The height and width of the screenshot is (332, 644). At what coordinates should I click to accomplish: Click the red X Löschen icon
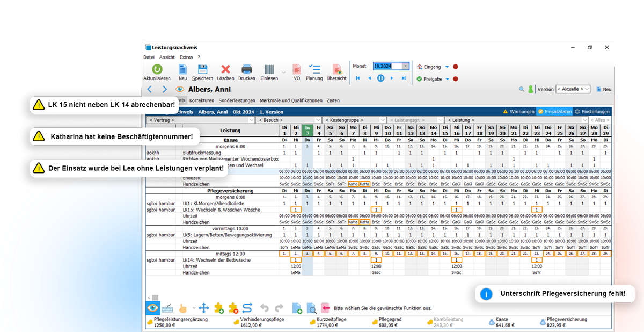[x=225, y=69]
